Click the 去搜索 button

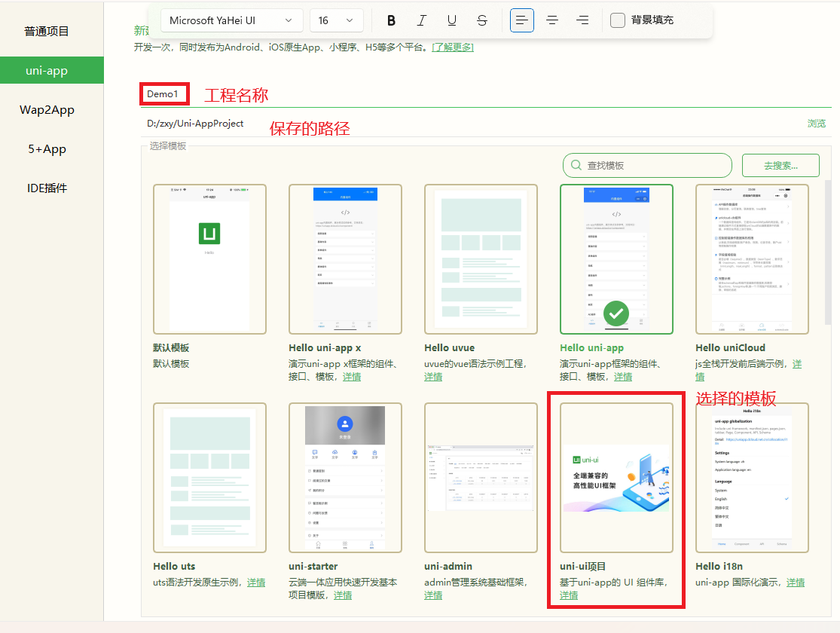pos(780,165)
